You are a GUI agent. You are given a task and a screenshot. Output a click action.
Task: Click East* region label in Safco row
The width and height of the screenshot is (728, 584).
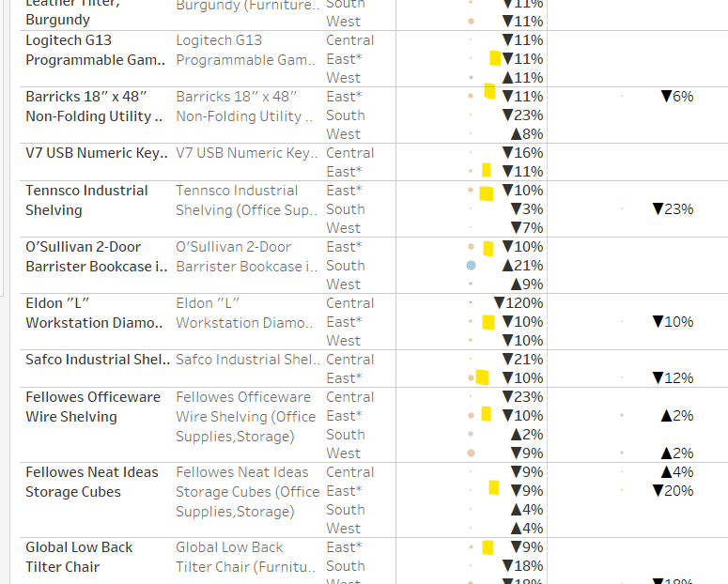(344, 378)
